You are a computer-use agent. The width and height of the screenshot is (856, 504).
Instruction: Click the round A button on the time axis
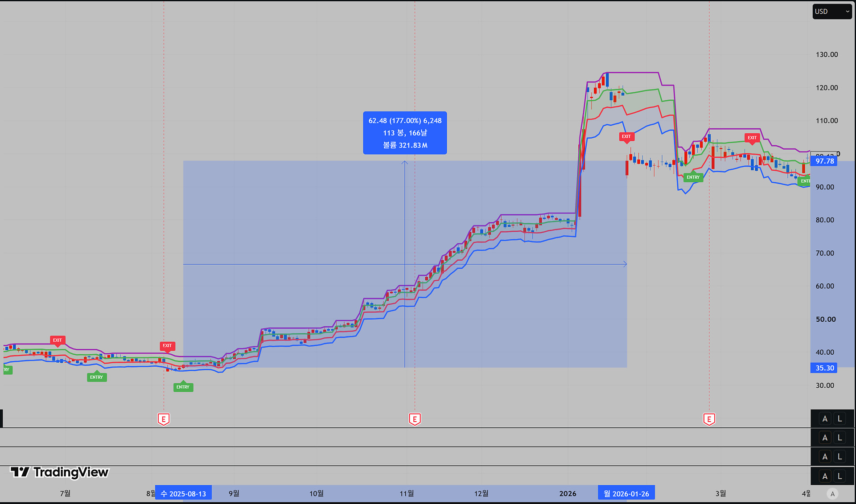(x=832, y=494)
